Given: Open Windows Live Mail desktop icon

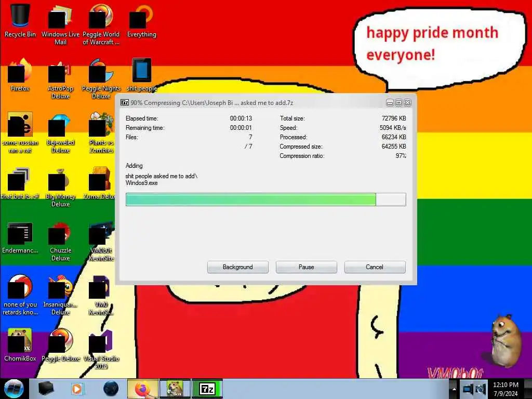Looking at the screenshot, I should point(60,24).
